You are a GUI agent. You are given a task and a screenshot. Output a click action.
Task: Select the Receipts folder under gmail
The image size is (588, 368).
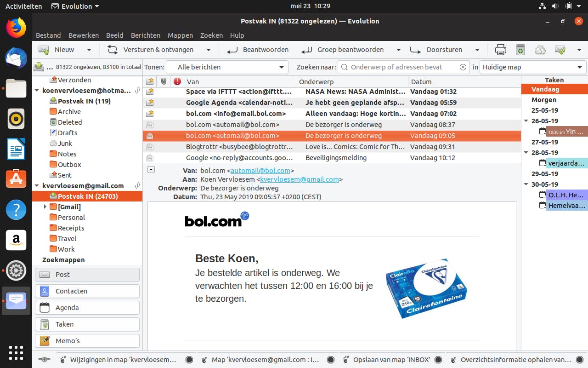click(71, 228)
